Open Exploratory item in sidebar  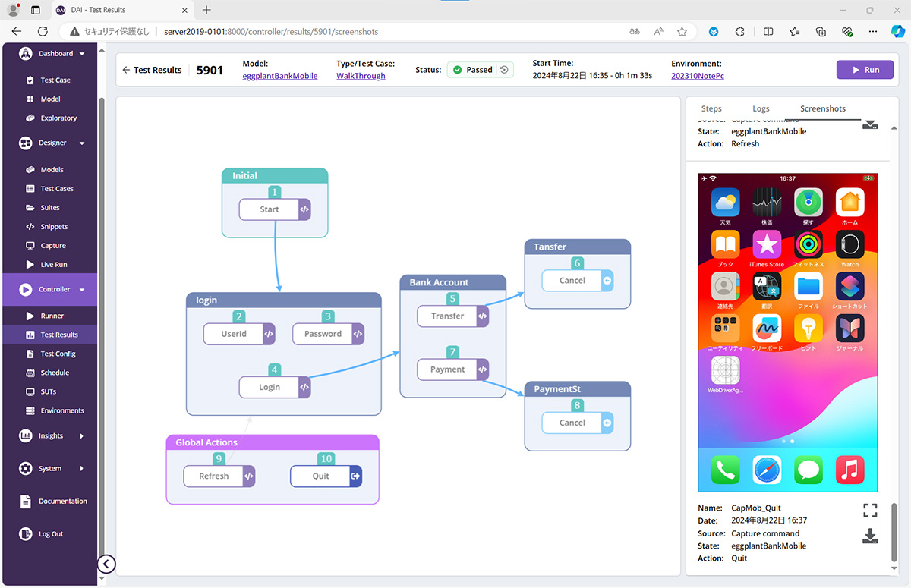tap(58, 118)
